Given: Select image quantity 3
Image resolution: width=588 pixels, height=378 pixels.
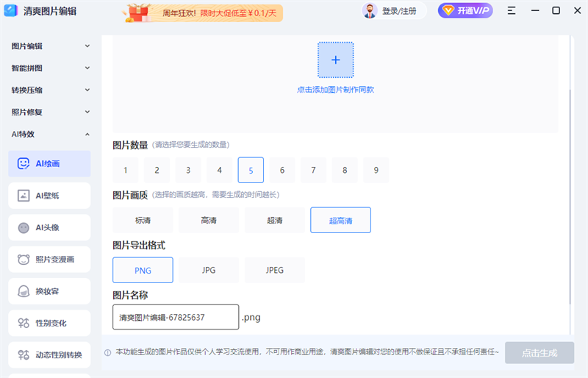Looking at the screenshot, I should 188,170.
